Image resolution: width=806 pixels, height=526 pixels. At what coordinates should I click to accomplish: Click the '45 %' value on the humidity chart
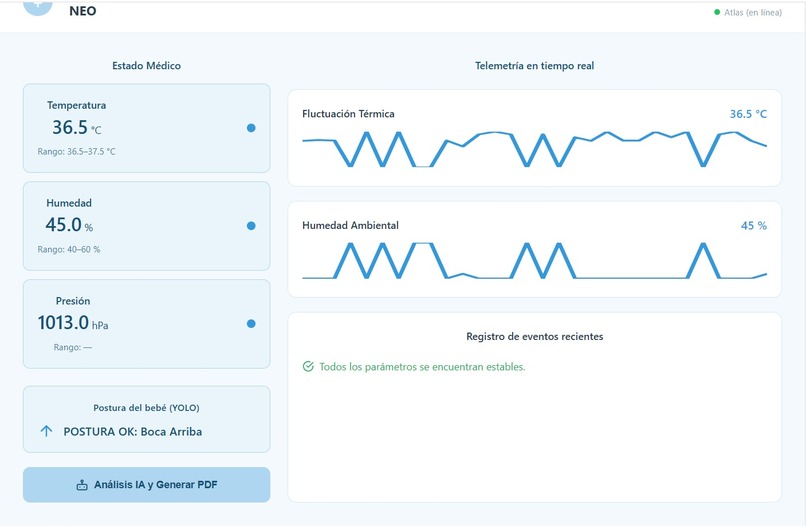pos(754,226)
